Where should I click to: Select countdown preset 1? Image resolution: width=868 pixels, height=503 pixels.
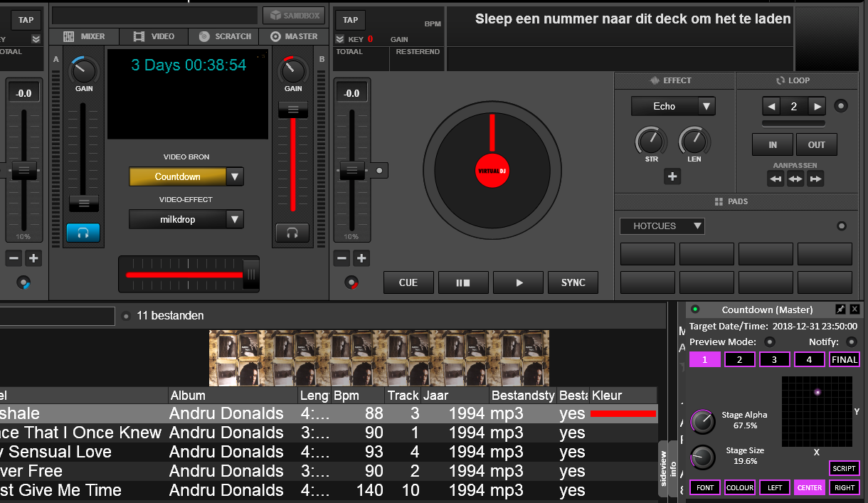click(705, 359)
